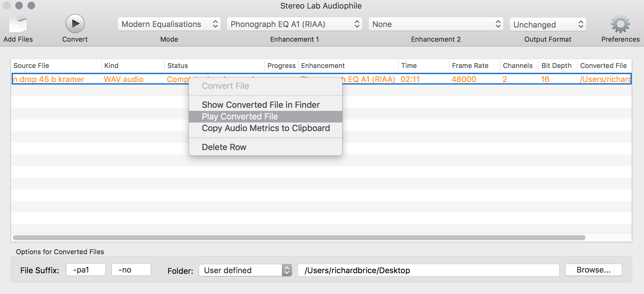Click the horizontal scrollbar of file table
Viewport: 644px width, 294px height.
[299, 238]
